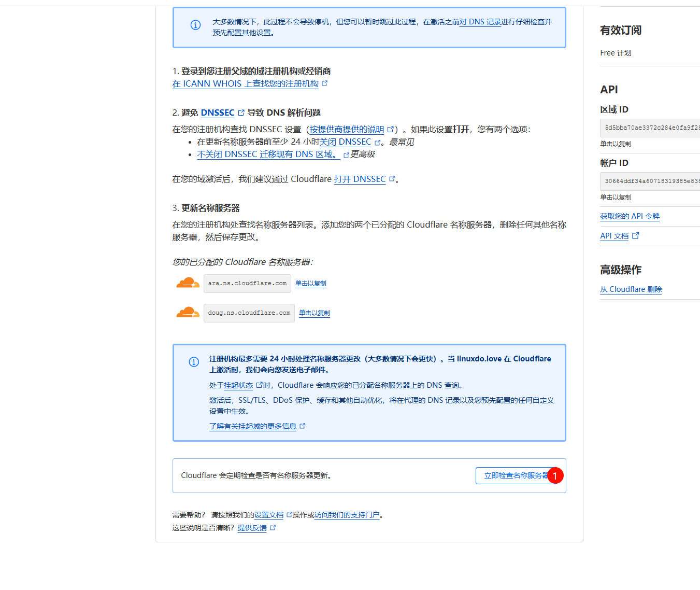Screen dimensions: 700x590
Task: Click external icon next to bold DNSSEC
Action: [x=241, y=113]
